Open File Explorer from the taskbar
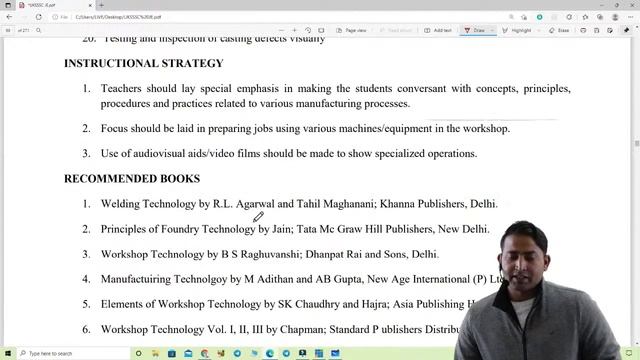Image resolution: width=640 pixels, height=360 pixels. pyautogui.click(x=156, y=353)
